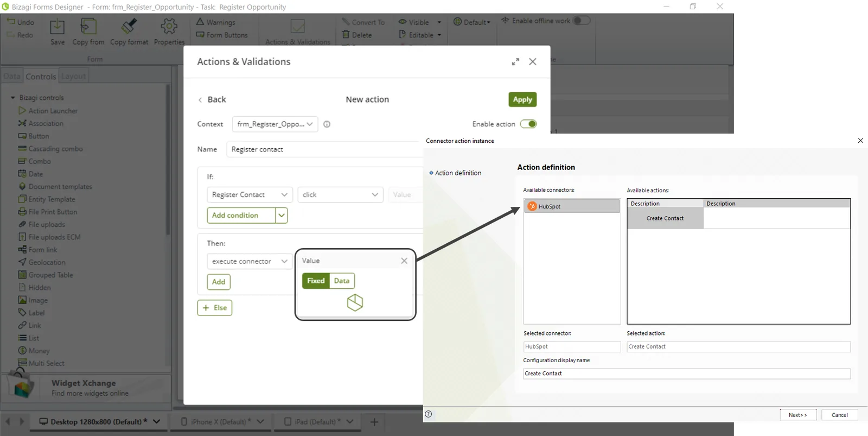868x436 pixels.
Task: Click the Save icon in the toolbar
Action: click(57, 27)
